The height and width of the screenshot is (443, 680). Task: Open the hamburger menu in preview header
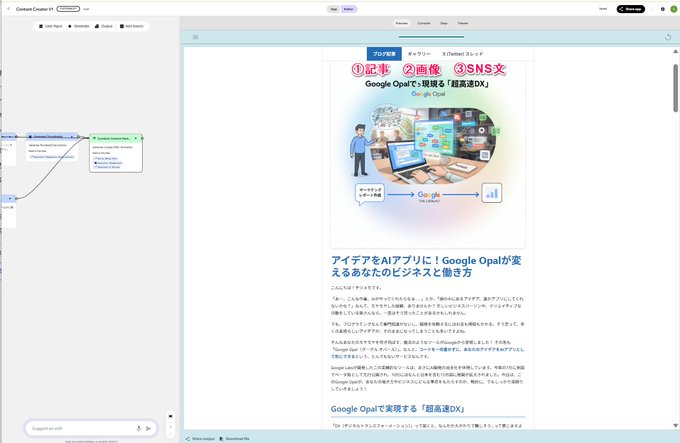tap(196, 37)
